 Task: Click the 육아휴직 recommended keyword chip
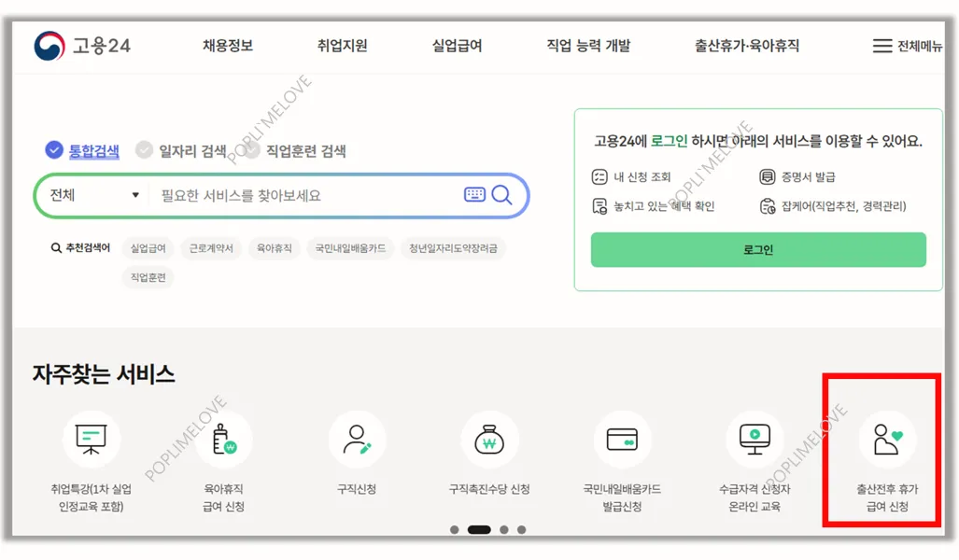click(x=274, y=248)
